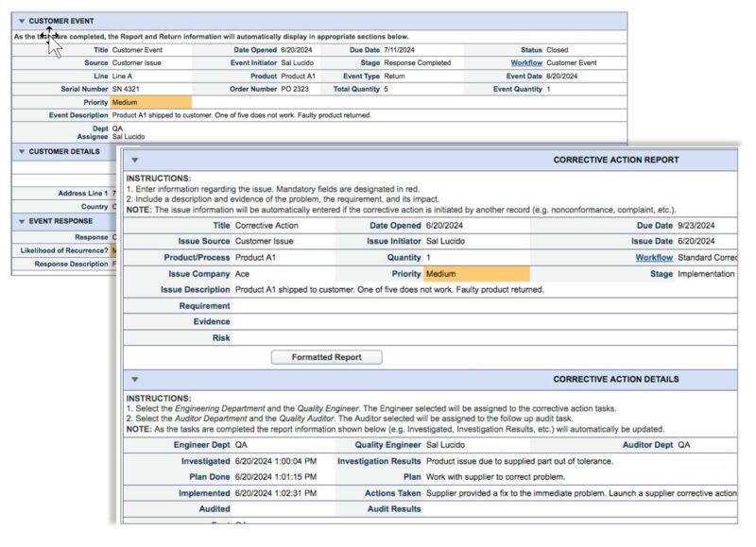756x547 pixels.
Task: Open the Workflow link in Corrective Action Report
Action: [x=654, y=258]
